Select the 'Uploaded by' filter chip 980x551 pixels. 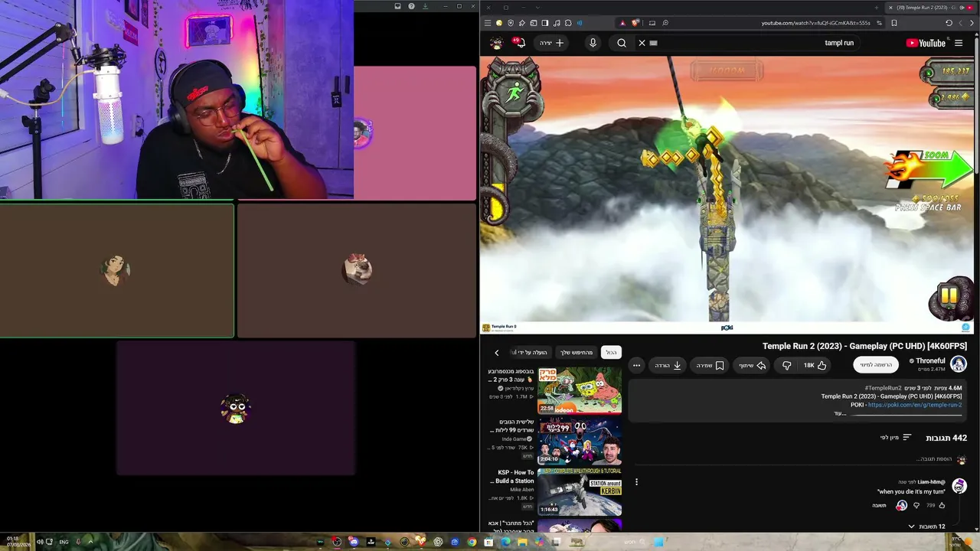click(x=531, y=353)
